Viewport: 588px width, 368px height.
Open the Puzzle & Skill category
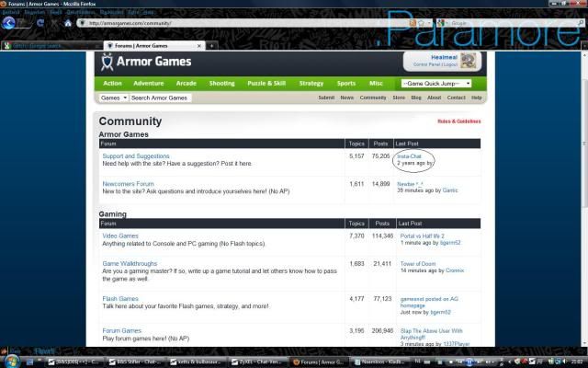266,84
